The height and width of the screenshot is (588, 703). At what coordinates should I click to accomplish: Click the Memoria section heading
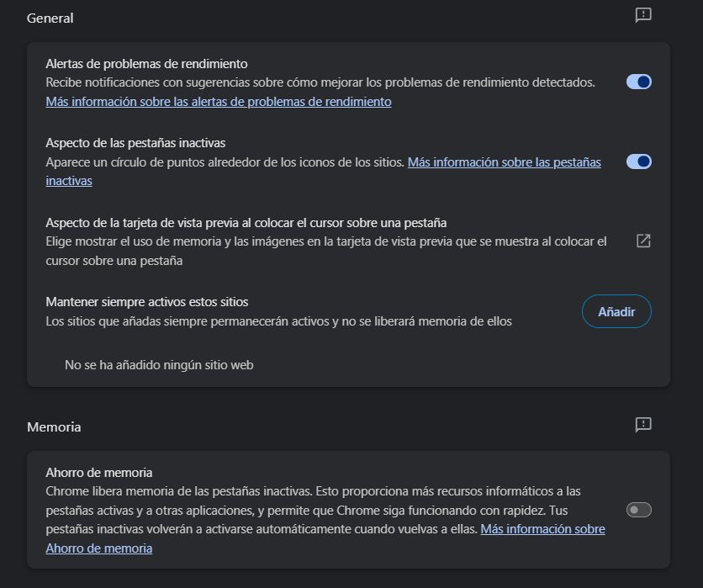pyautogui.click(x=54, y=427)
